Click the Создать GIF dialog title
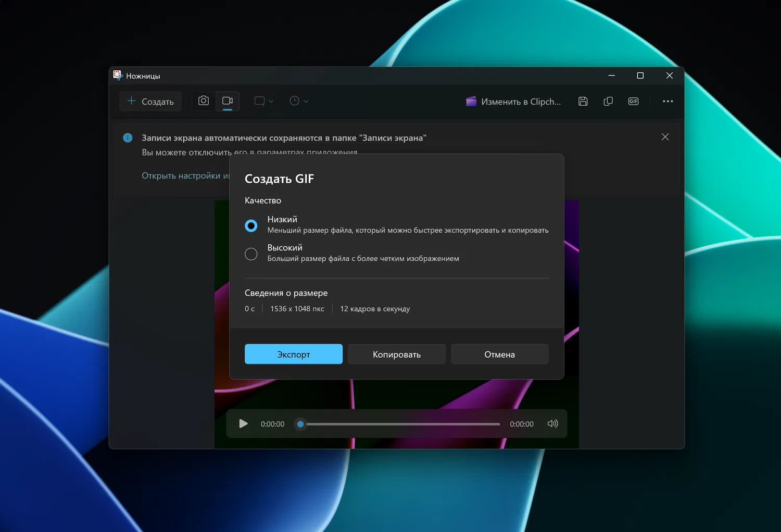The height and width of the screenshot is (532, 781). click(280, 179)
